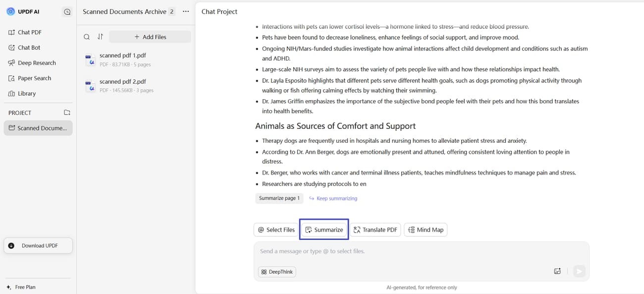The height and width of the screenshot is (294, 644).
Task: Toggle DeepThink mode
Action: (276, 271)
